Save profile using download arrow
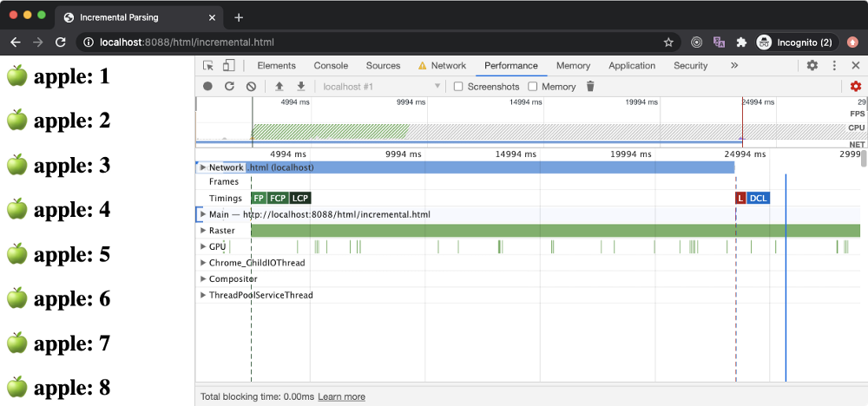Image resolution: width=868 pixels, height=406 pixels. pyautogui.click(x=301, y=86)
